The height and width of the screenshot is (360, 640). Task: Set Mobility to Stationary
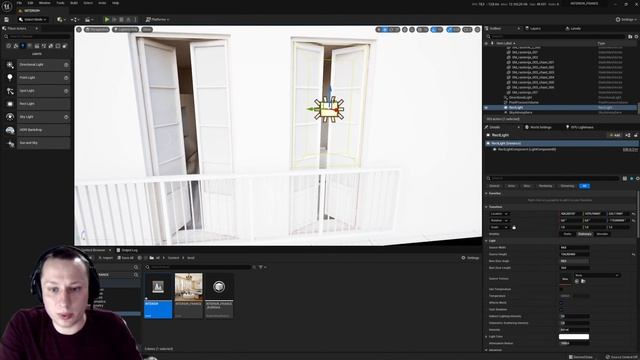[x=584, y=234]
